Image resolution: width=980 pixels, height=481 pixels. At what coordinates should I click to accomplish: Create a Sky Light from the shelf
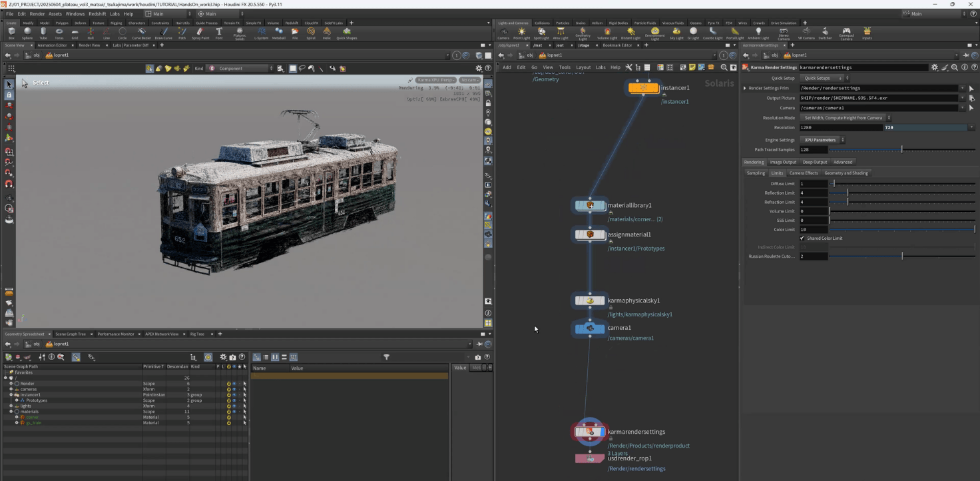(676, 32)
